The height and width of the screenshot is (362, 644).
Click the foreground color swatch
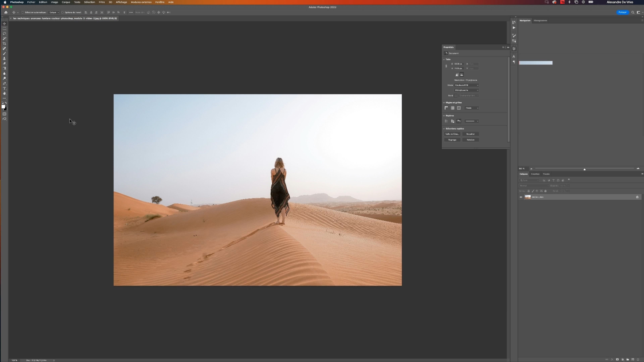3,107
